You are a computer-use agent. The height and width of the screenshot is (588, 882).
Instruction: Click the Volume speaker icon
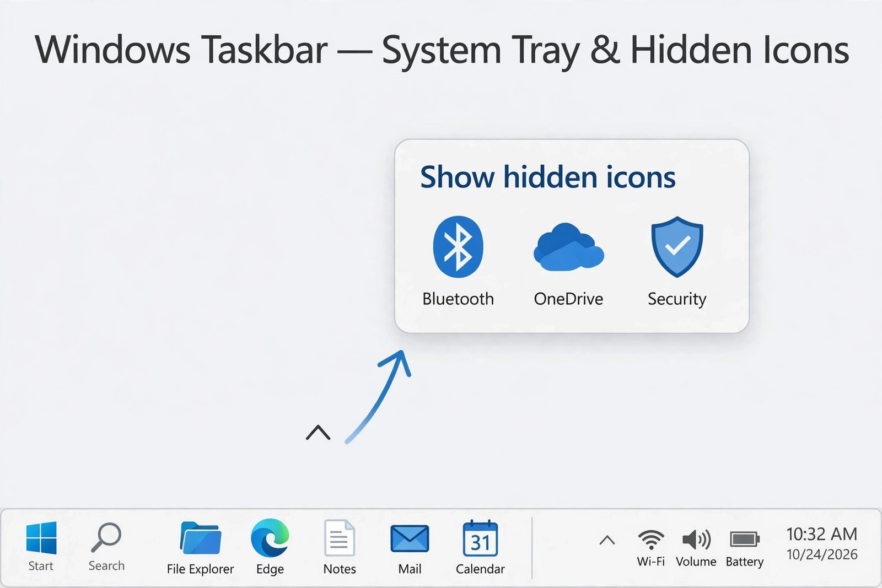(696, 540)
